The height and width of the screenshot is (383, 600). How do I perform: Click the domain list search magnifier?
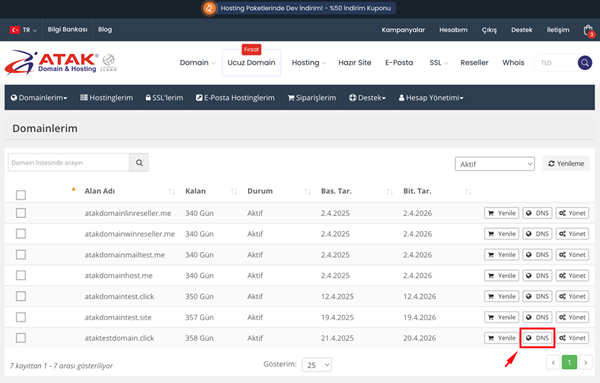click(139, 163)
